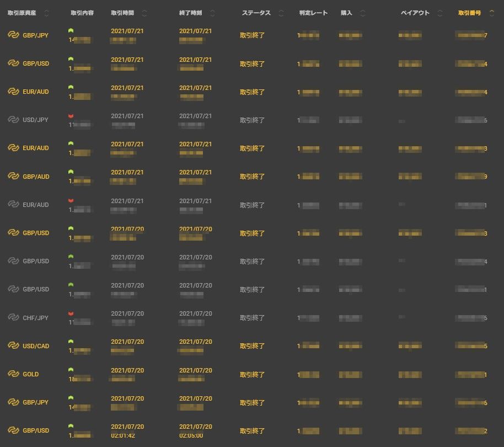This screenshot has height=447, width=504.
Task: Click the icon next to CHF/JPY
Action: pyautogui.click(x=13, y=317)
